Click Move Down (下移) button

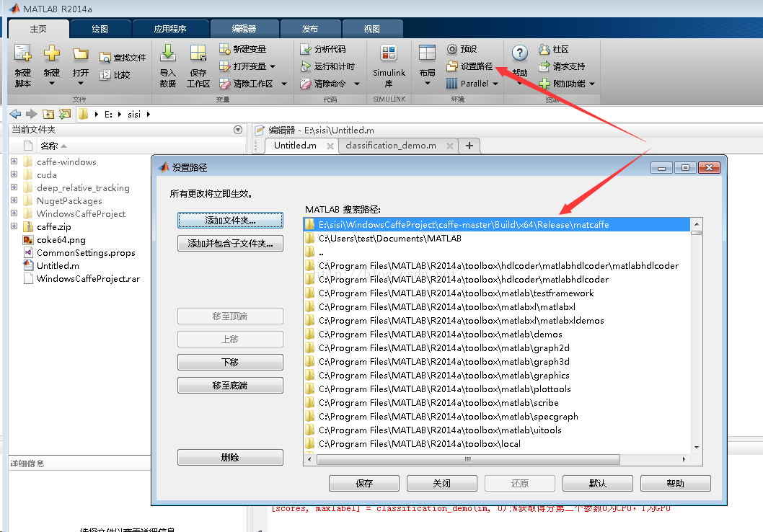tap(230, 362)
